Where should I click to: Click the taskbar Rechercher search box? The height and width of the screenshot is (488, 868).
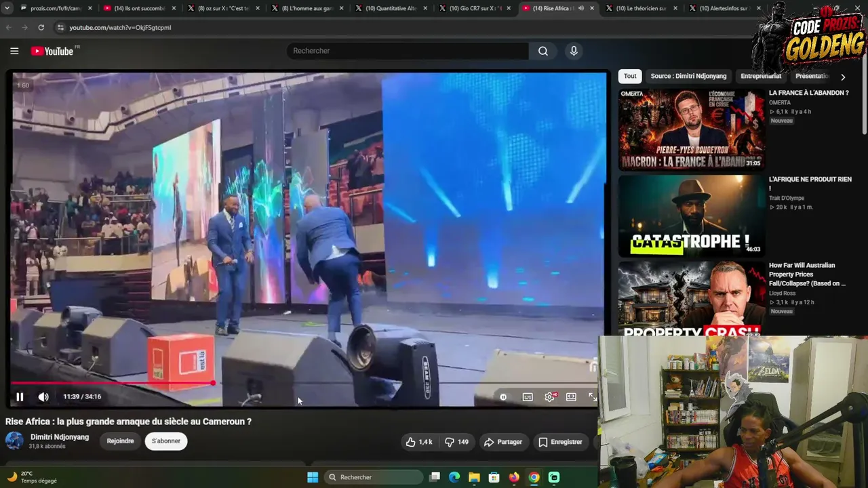click(x=374, y=477)
